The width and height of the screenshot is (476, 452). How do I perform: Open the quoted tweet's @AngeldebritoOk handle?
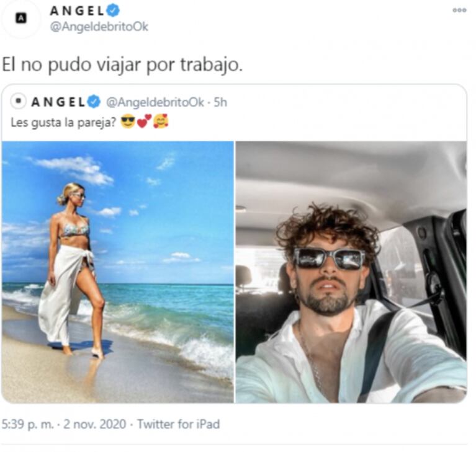tap(155, 102)
